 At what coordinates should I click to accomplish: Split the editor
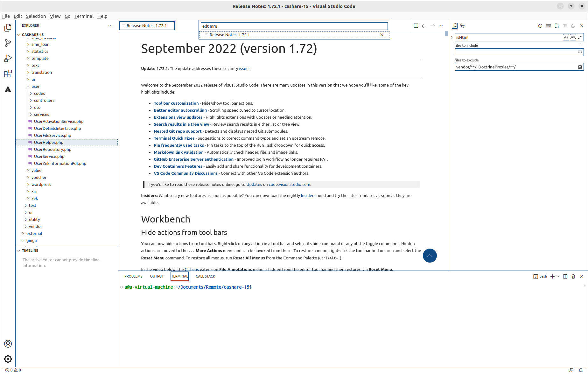pyautogui.click(x=416, y=26)
